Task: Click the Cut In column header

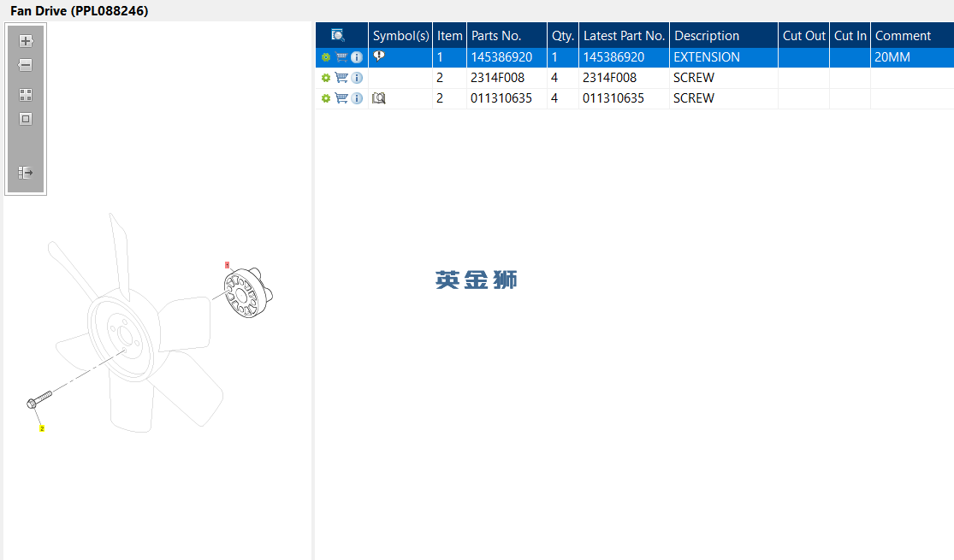Action: click(850, 35)
